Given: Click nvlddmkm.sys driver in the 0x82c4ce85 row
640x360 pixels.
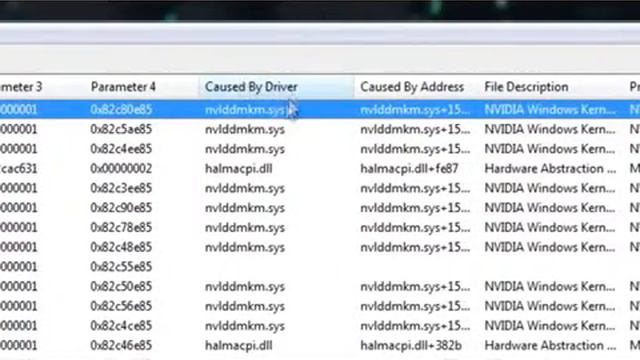Looking at the screenshot, I should pos(244,325).
